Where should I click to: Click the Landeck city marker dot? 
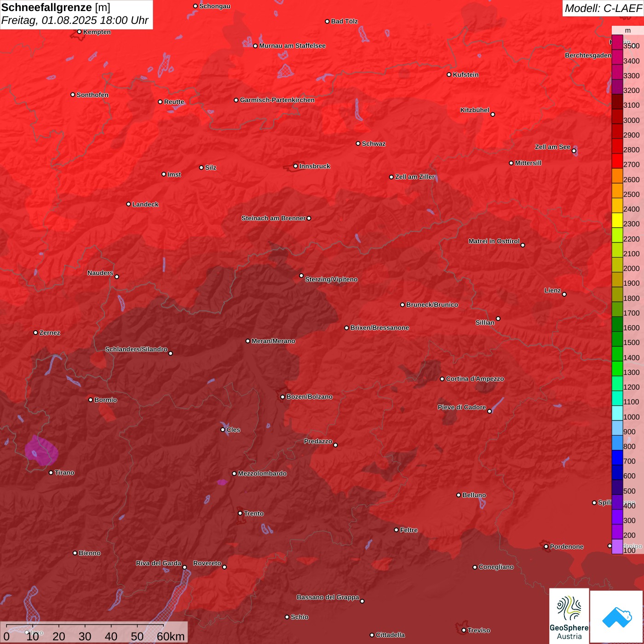click(x=128, y=204)
